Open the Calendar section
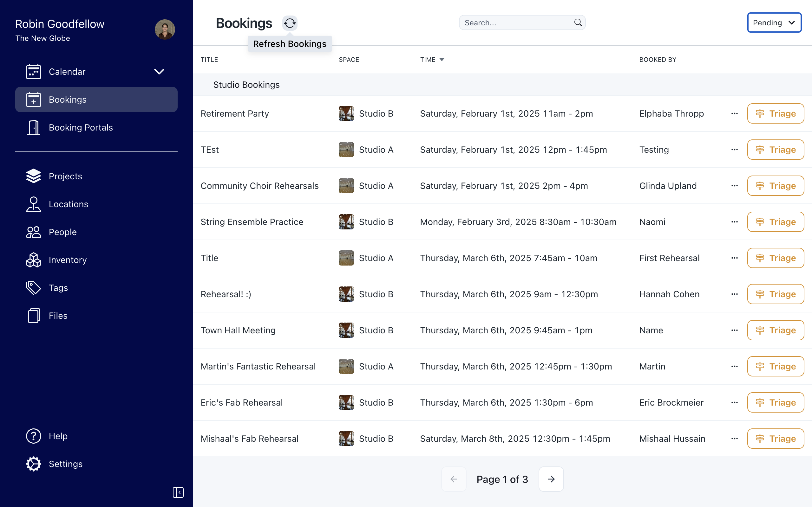812x507 pixels. coord(67,71)
